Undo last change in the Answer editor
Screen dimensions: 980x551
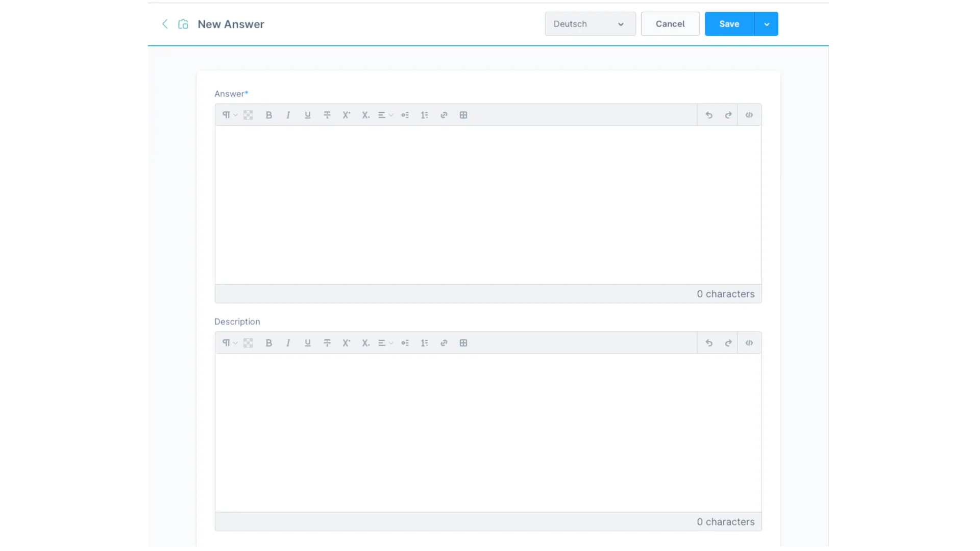click(x=709, y=115)
